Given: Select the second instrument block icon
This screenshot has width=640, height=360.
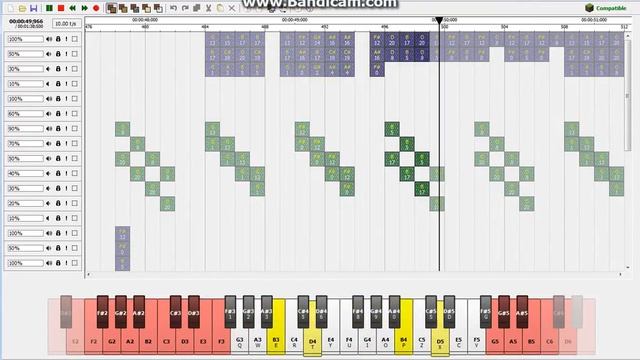Looking at the screenshot, I should click(123, 8).
